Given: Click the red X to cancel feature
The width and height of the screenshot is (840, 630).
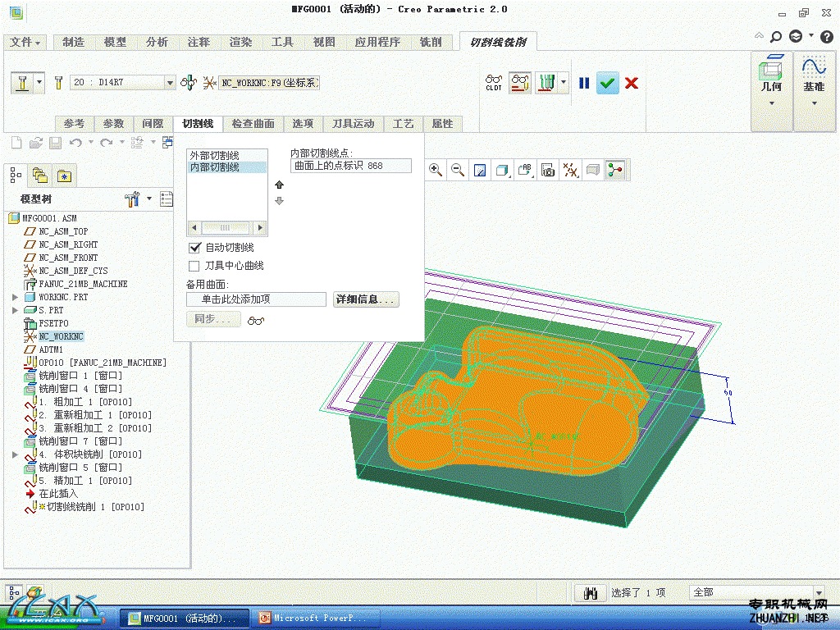Looking at the screenshot, I should coord(632,83).
